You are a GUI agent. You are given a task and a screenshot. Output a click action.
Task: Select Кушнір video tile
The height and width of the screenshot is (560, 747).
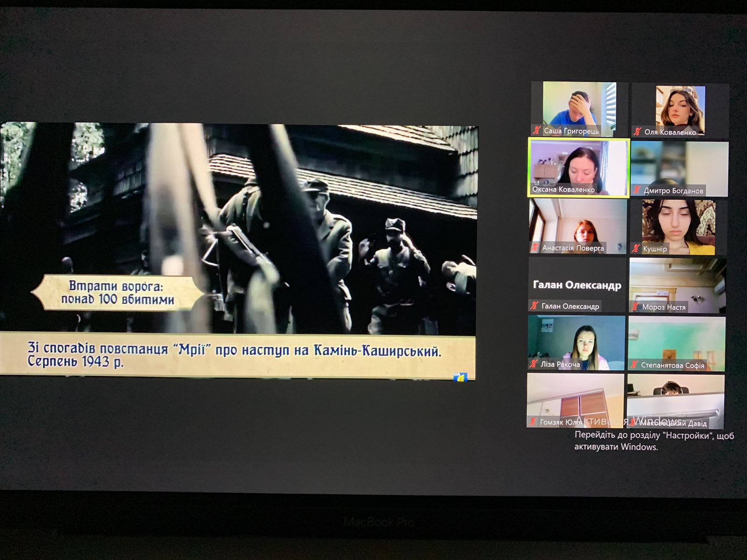[678, 227]
